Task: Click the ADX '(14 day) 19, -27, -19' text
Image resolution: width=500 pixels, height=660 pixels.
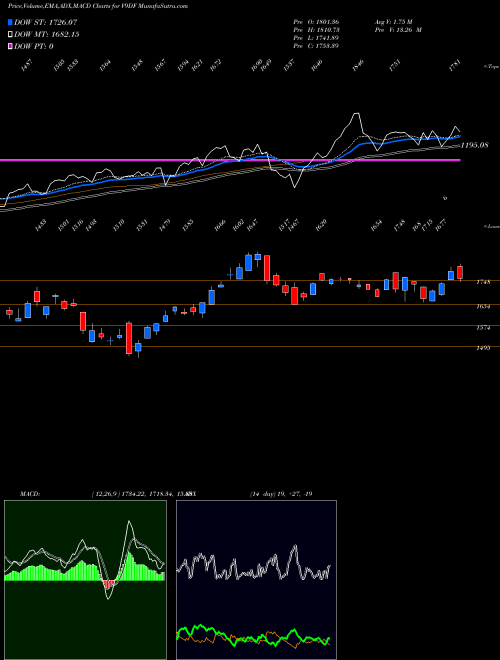Action: coord(281,494)
